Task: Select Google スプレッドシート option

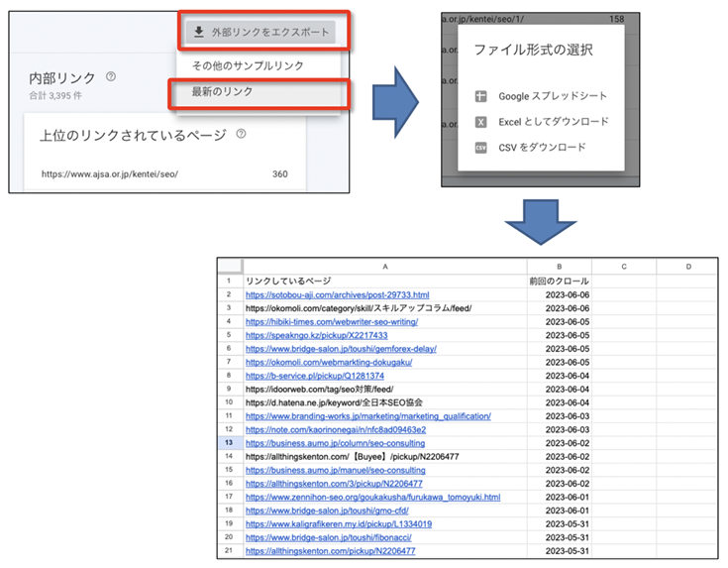Action: (541, 96)
